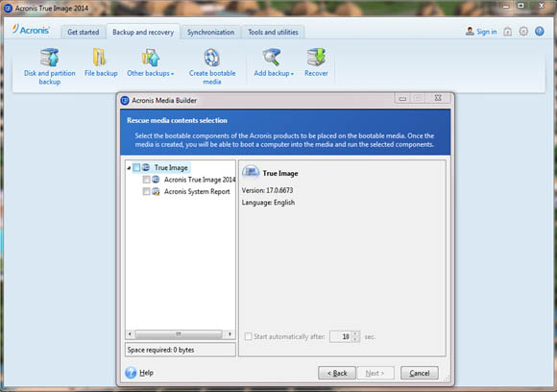Click the True Image details panel icon
Image resolution: width=557 pixels, height=392 pixels.
(x=251, y=172)
